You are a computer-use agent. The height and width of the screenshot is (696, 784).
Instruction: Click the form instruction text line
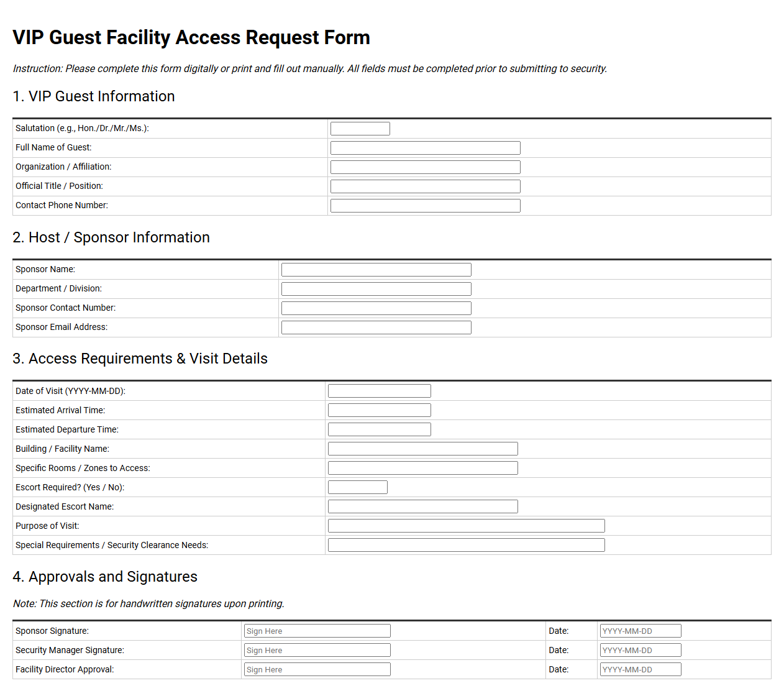point(310,68)
